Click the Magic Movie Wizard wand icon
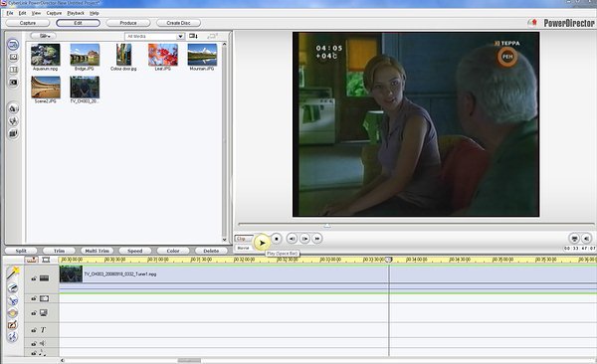Screen dimensions: 597x364 (13, 273)
